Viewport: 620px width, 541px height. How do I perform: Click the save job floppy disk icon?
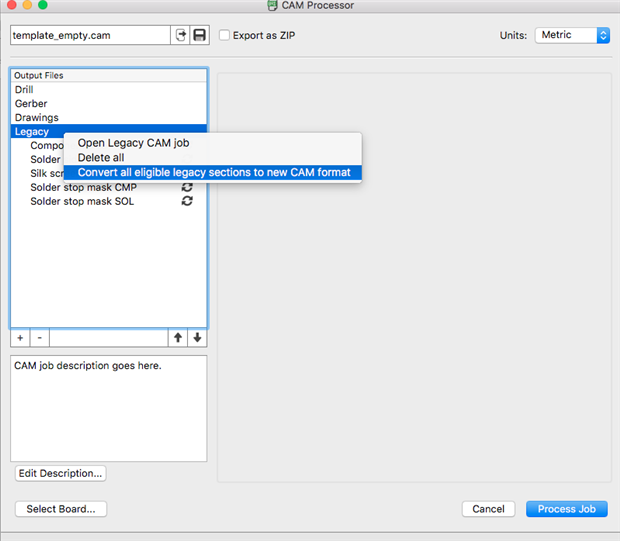point(200,35)
